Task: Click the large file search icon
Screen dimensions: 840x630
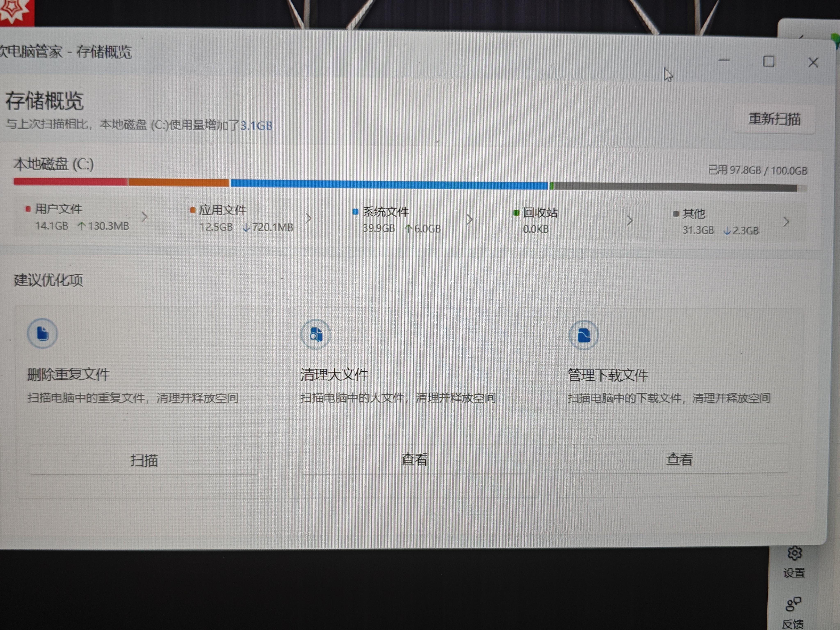Action: point(316,334)
